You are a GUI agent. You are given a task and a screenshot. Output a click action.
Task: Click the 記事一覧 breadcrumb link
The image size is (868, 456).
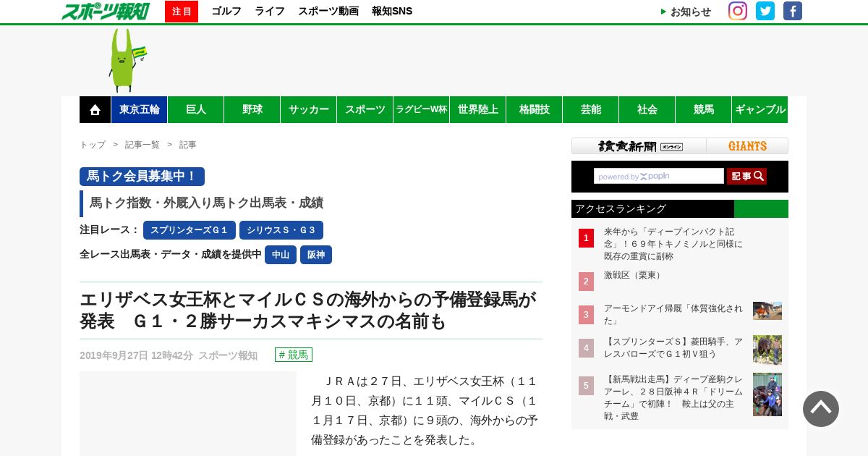pyautogui.click(x=142, y=145)
